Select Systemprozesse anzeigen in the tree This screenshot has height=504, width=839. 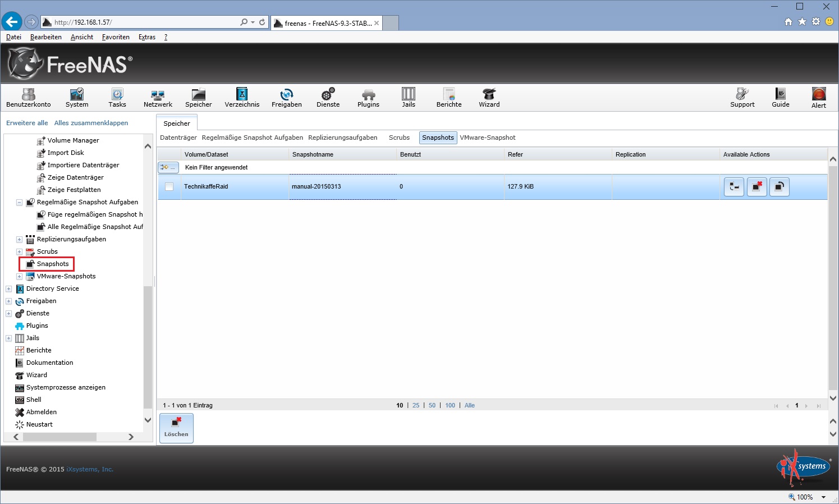[x=66, y=387]
